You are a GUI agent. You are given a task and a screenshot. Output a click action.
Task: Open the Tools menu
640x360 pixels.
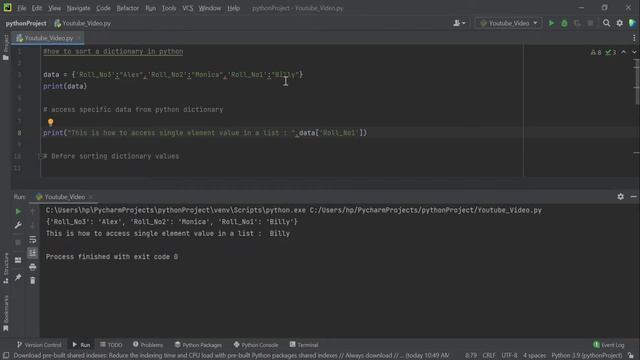pyautogui.click(x=169, y=8)
